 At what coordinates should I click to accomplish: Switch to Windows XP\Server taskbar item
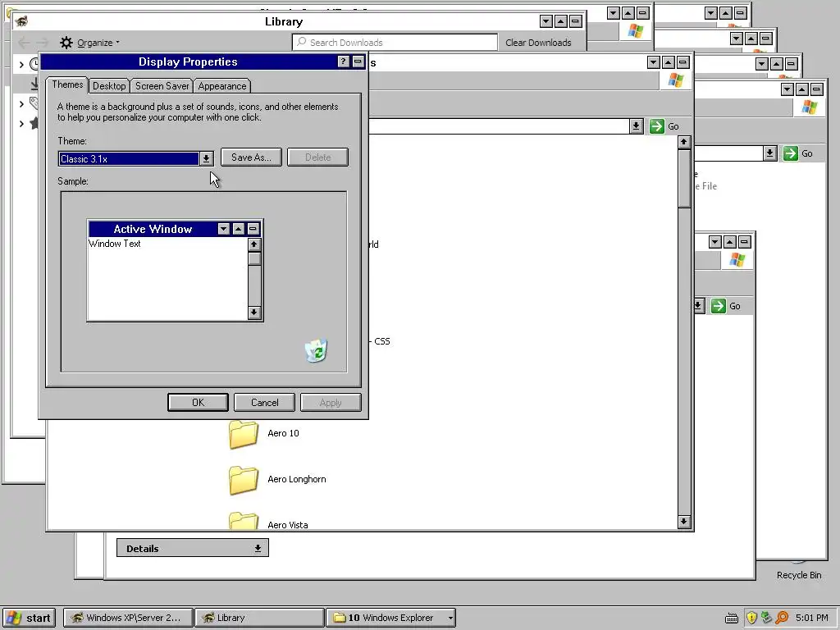(x=128, y=618)
